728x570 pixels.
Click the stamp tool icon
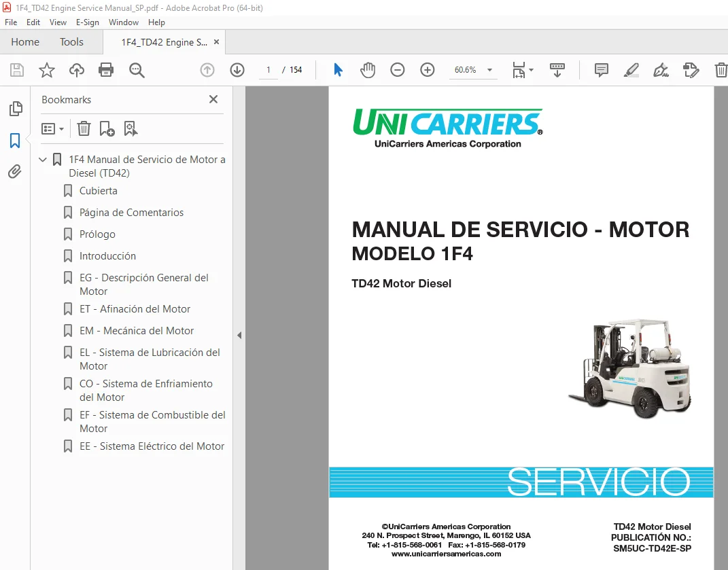(x=691, y=70)
